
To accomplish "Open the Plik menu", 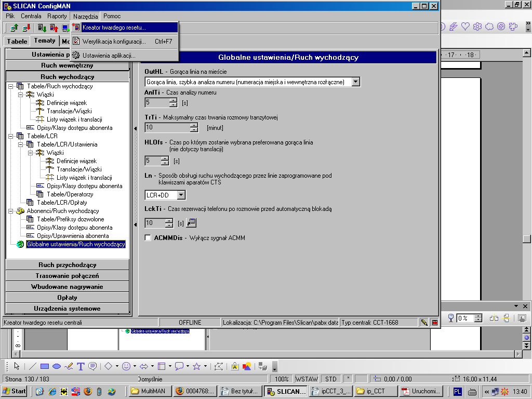I will pos(10,16).
